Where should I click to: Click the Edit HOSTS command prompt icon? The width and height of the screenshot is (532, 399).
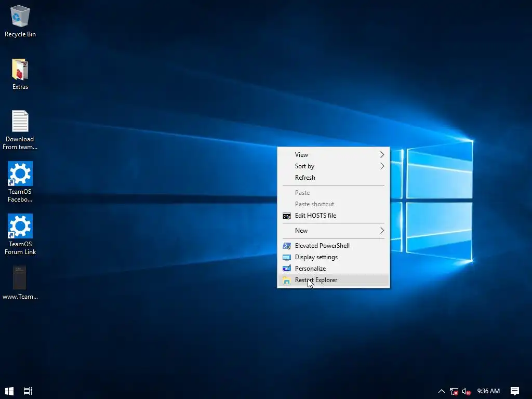pyautogui.click(x=287, y=216)
